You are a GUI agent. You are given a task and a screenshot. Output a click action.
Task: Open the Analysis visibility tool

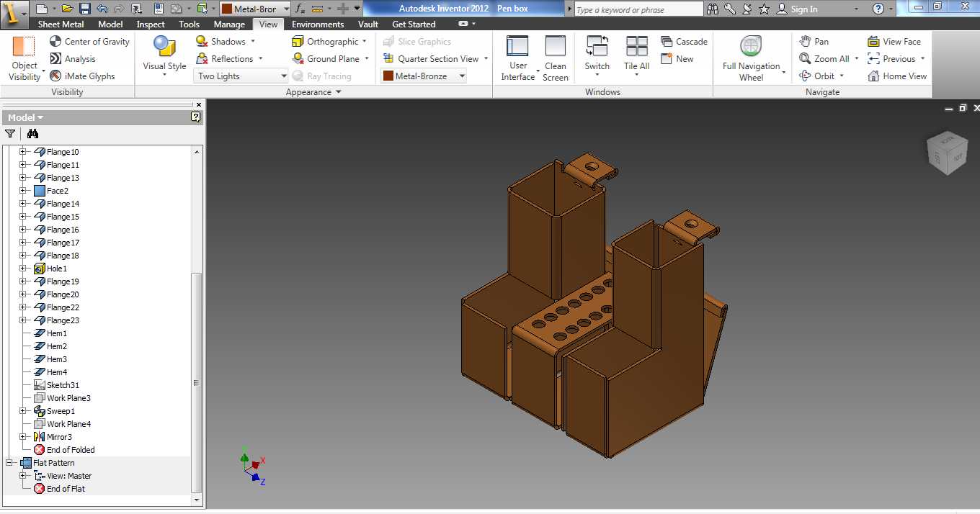tap(72, 58)
